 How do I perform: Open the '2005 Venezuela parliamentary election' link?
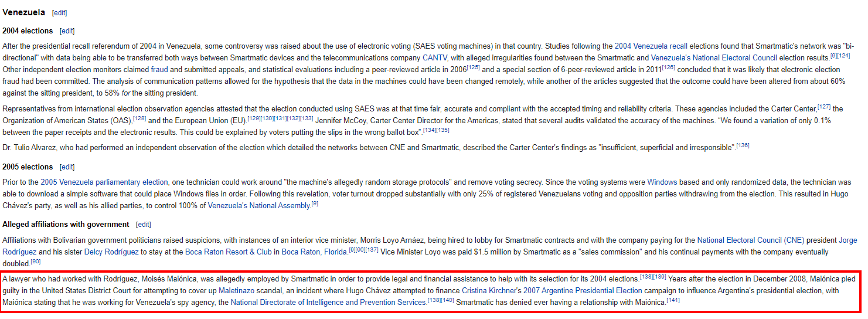[104, 182]
